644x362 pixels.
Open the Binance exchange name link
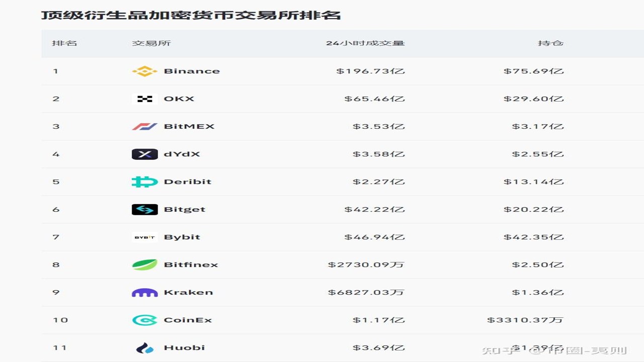(x=192, y=71)
